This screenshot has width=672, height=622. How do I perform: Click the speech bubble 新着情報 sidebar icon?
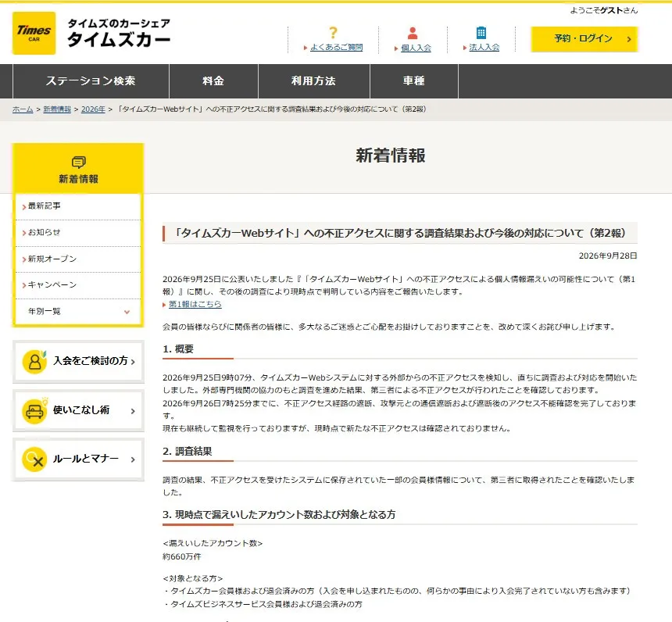coord(78,162)
